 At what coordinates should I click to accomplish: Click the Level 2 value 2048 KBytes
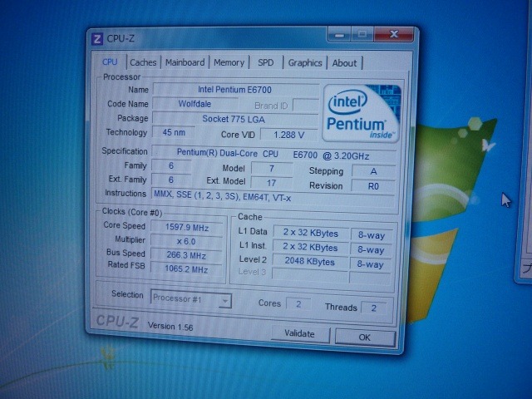click(310, 262)
